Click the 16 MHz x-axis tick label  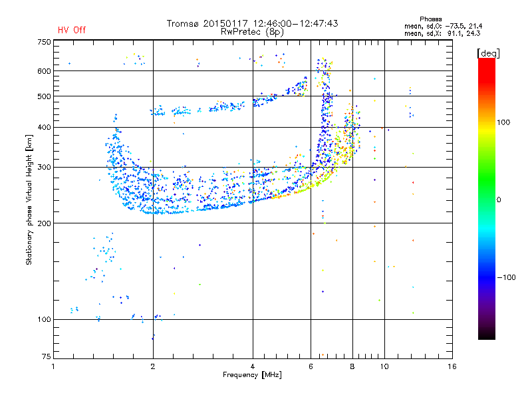click(x=452, y=366)
